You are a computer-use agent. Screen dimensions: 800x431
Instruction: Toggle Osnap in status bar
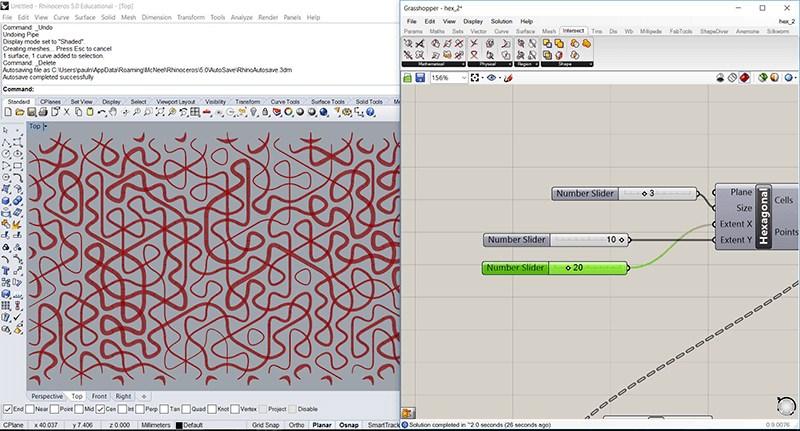coord(349,425)
